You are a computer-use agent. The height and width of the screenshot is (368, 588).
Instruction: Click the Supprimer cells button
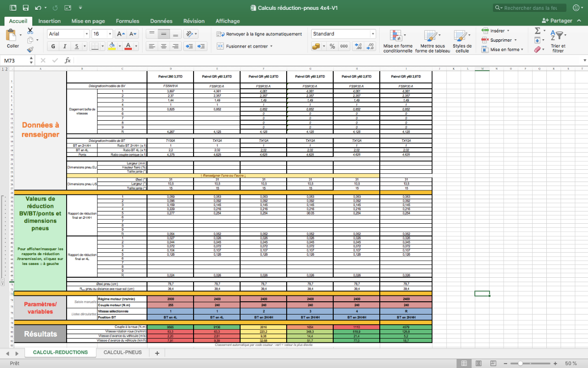point(499,40)
